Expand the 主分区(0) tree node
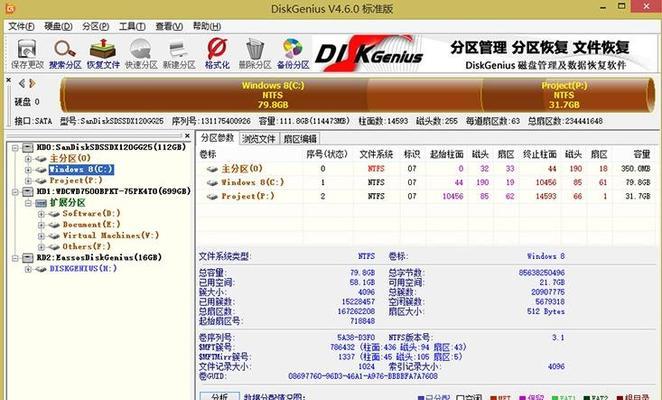Screen dimensions: 662x400 pyautogui.click(x=28, y=159)
